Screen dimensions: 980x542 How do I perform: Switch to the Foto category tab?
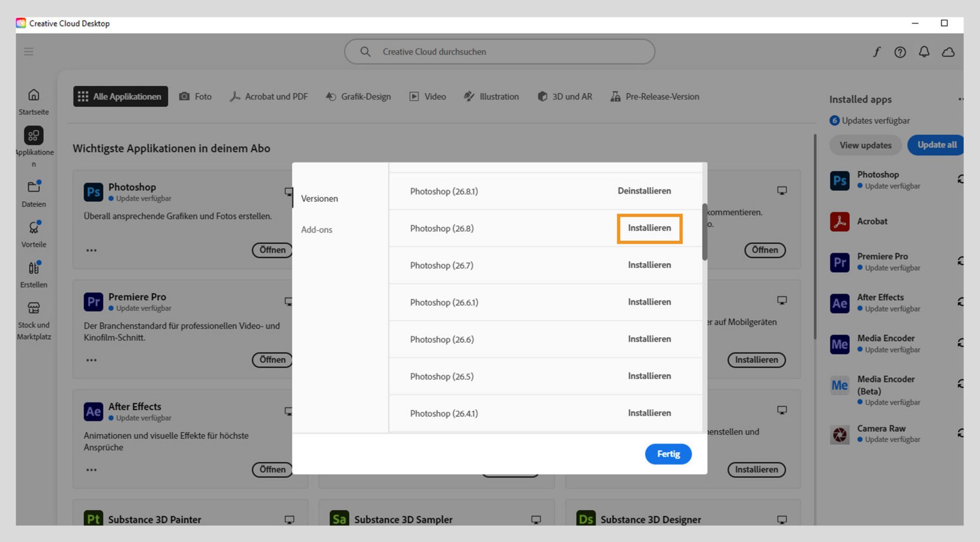(195, 97)
